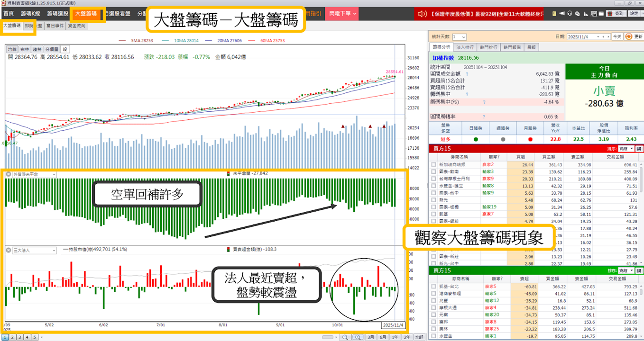Viewport: 644px width, 341px height.
Task: Click the 簽到 gift check-in button
Action: click(x=616, y=13)
